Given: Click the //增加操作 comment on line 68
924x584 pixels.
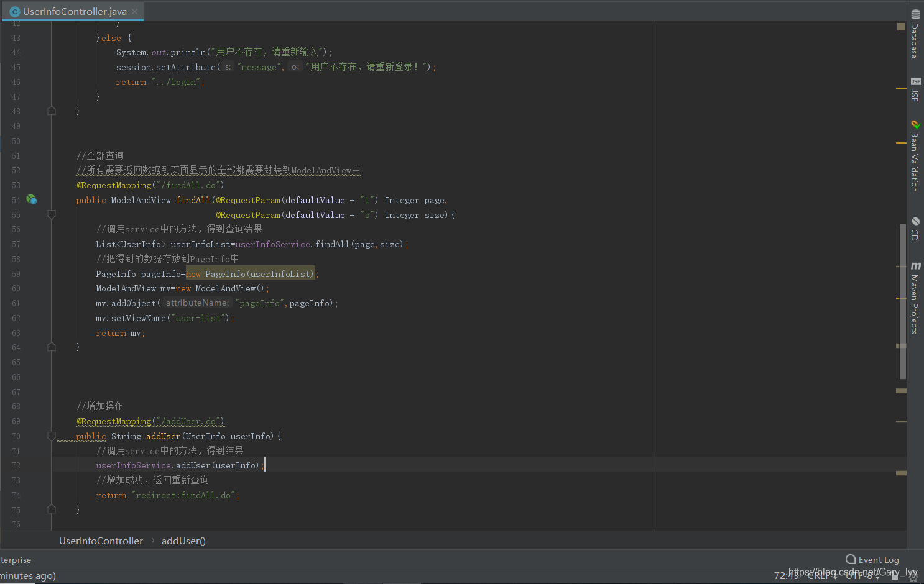Looking at the screenshot, I should [x=100, y=406].
